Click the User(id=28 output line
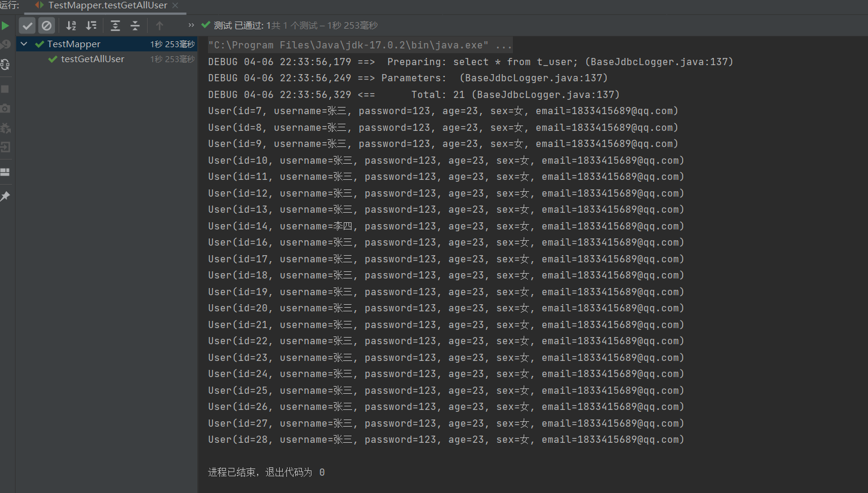 [447, 440]
